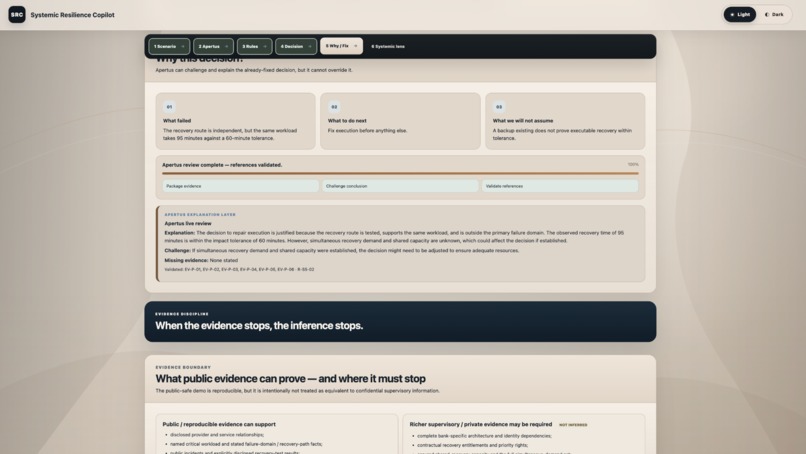Click the 'What we will not assume' heading
The width and height of the screenshot is (806, 454).
tap(523, 121)
